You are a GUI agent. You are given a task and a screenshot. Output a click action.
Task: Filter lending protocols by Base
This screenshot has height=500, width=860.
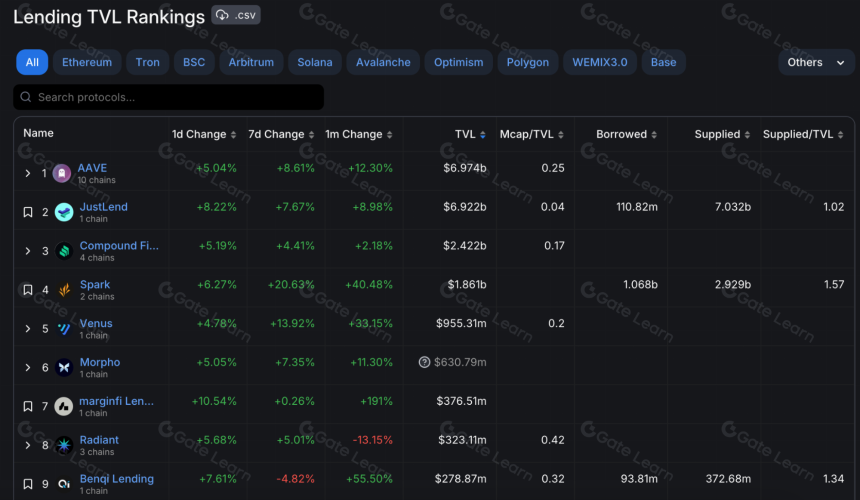[x=664, y=62]
